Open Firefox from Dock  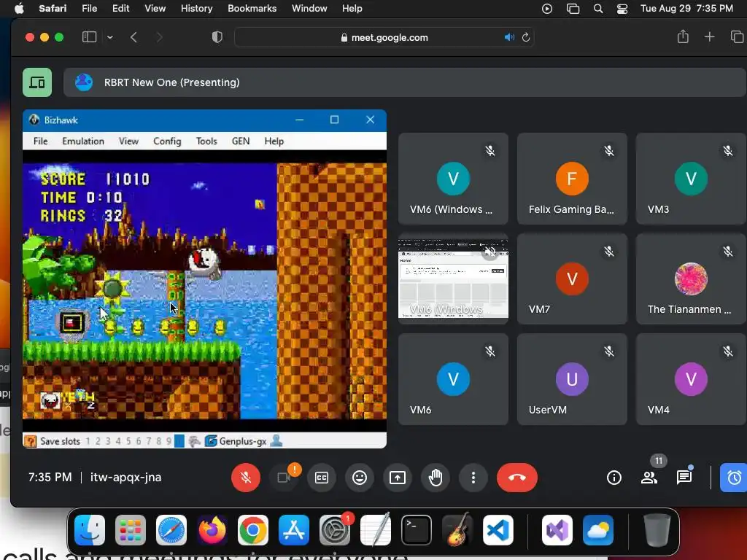tap(212, 530)
